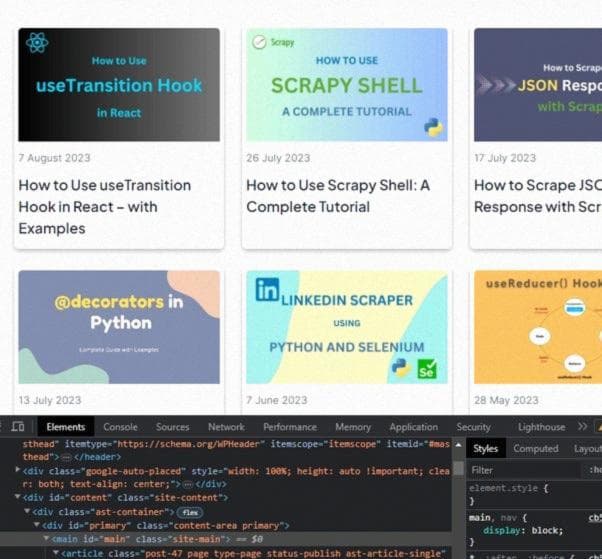Viewport: 602px width, 559px height.
Task: Select the content-area primary DOM line
Action: coord(165,525)
